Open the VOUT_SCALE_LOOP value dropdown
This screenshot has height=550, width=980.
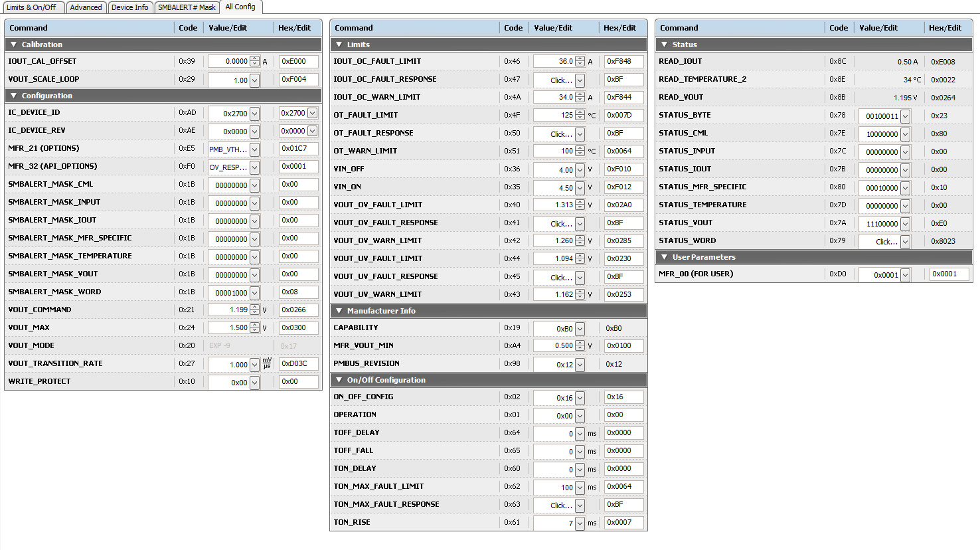[x=254, y=80]
